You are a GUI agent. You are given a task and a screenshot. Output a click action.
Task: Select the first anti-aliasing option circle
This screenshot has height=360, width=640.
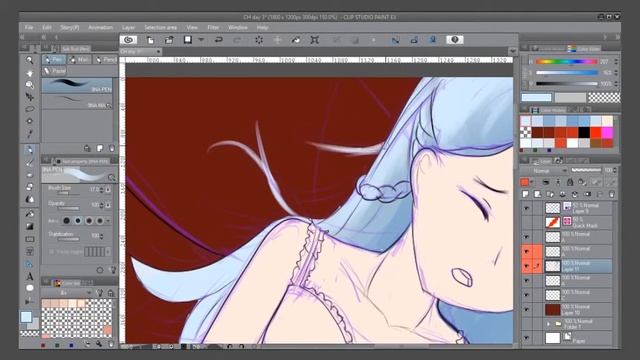click(67, 220)
